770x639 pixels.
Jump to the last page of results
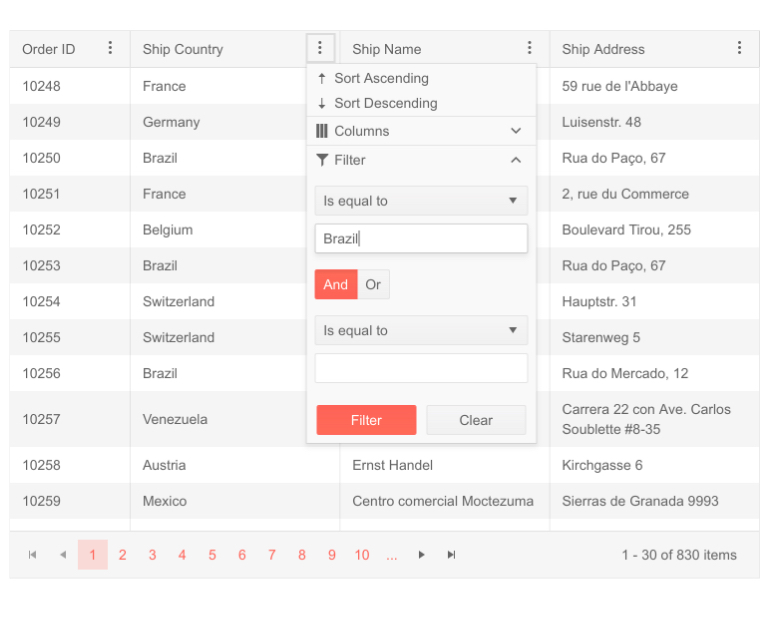pyautogui.click(x=451, y=555)
